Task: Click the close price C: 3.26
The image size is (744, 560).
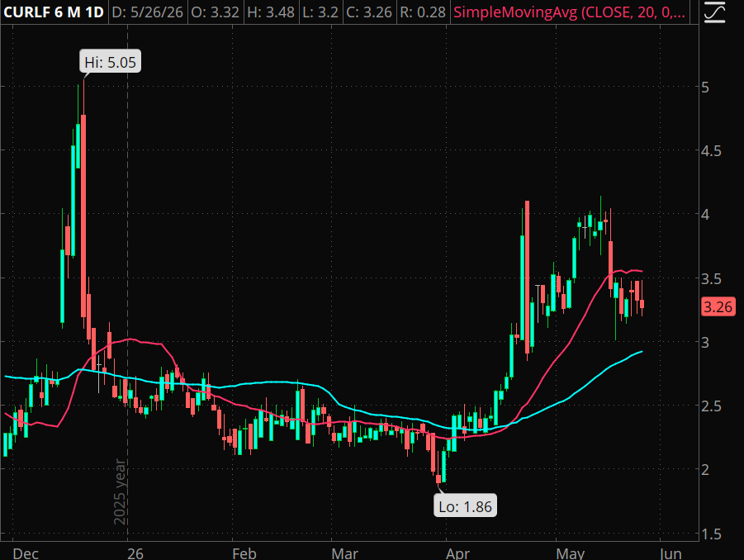Action: tap(369, 12)
